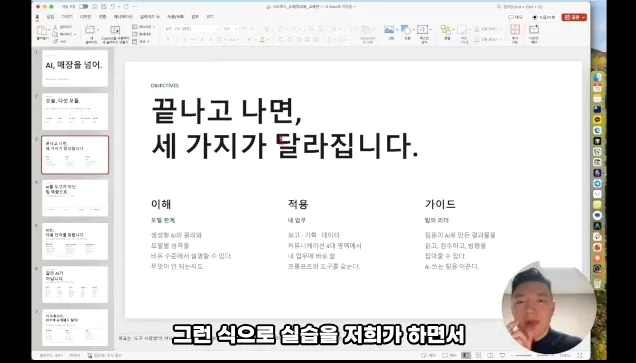Toggle the AutoSave switch
This screenshot has height=363, width=636.
[84, 6]
